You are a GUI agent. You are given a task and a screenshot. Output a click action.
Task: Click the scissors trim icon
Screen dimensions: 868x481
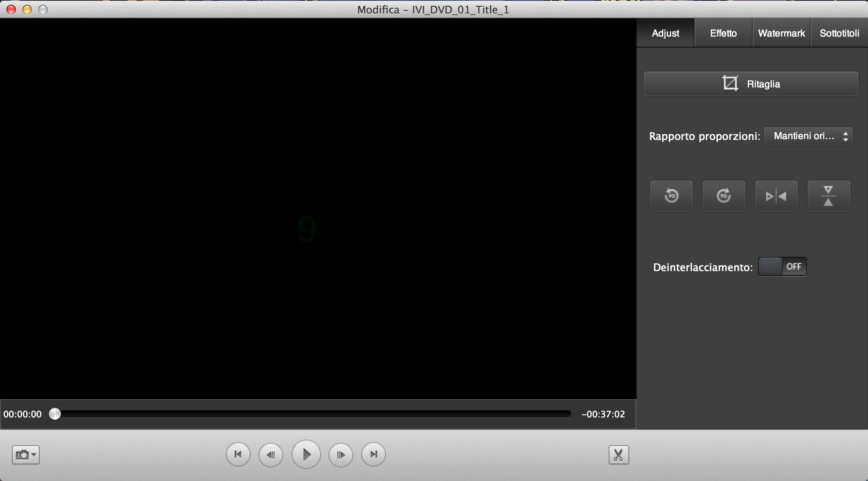[619, 455]
